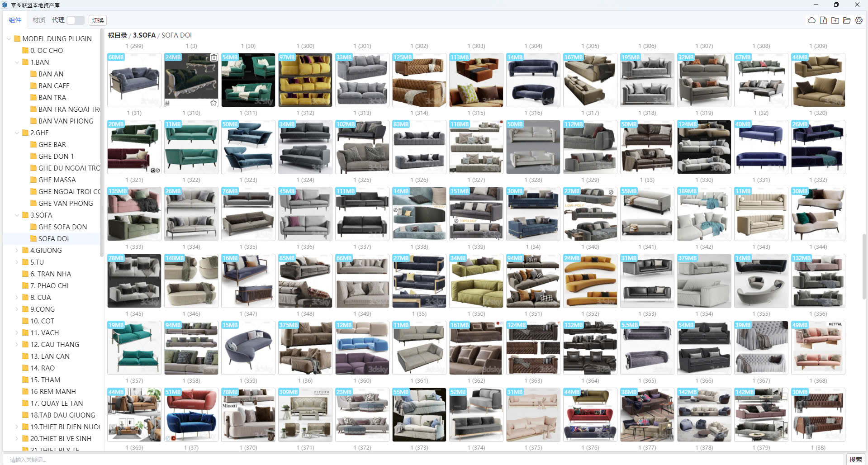The image size is (868, 465).
Task: Favorite the 24MB sofa with star icon
Action: click(x=213, y=103)
